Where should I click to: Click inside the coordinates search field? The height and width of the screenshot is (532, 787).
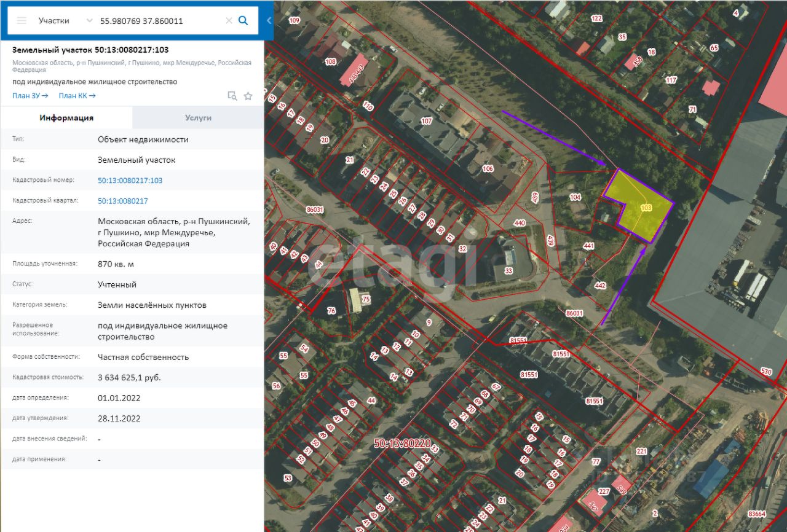pos(160,20)
